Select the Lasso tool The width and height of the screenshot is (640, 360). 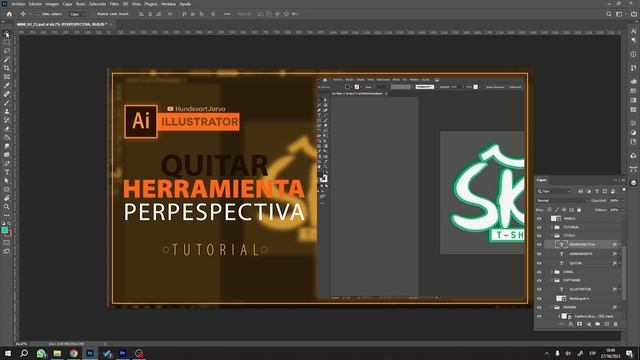7,51
